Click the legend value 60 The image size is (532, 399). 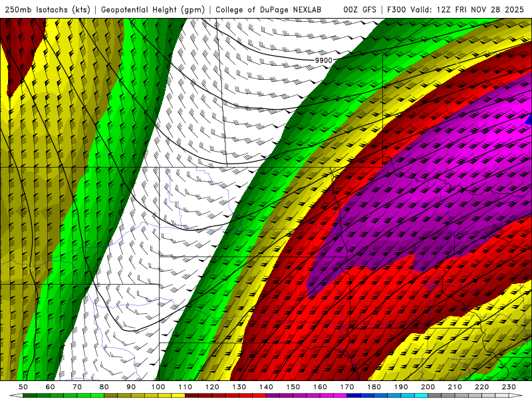(51, 387)
